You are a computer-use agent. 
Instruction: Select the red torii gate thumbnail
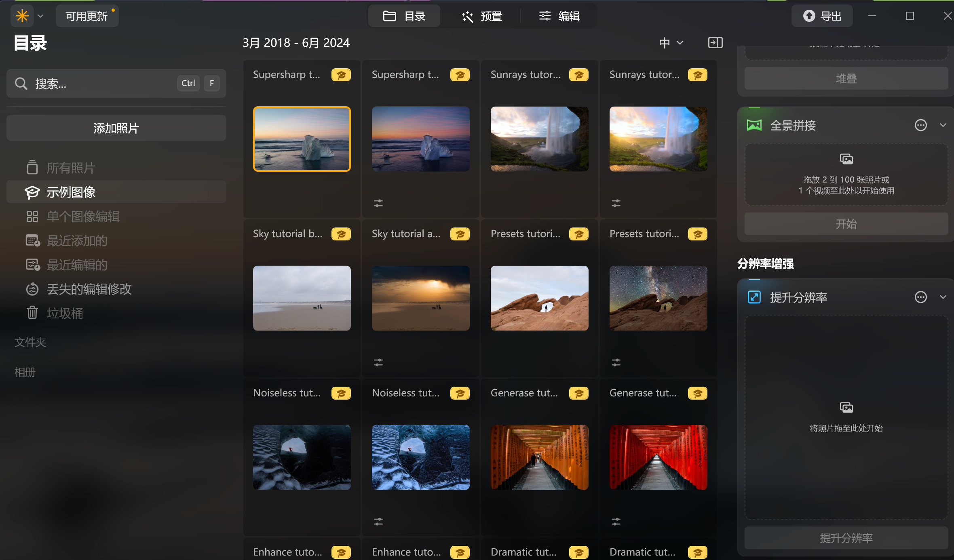point(658,457)
